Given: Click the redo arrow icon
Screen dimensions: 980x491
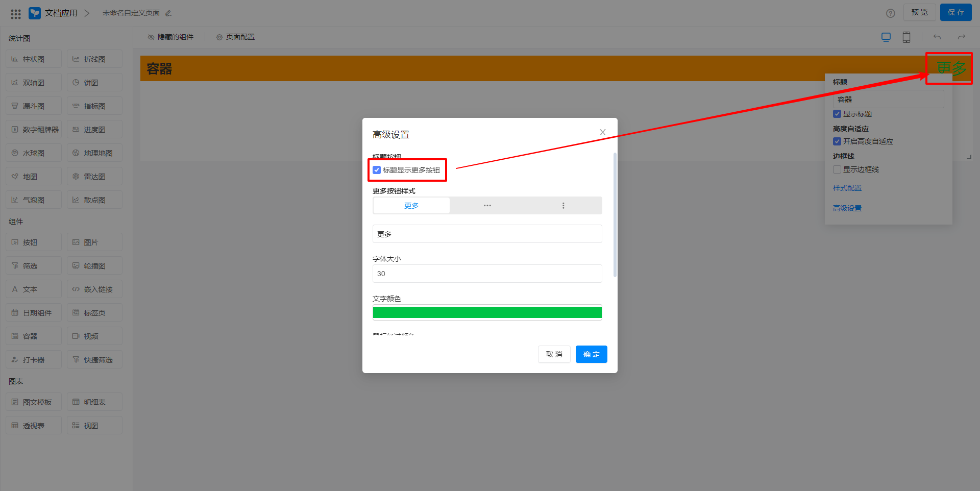Looking at the screenshot, I should pos(961,37).
